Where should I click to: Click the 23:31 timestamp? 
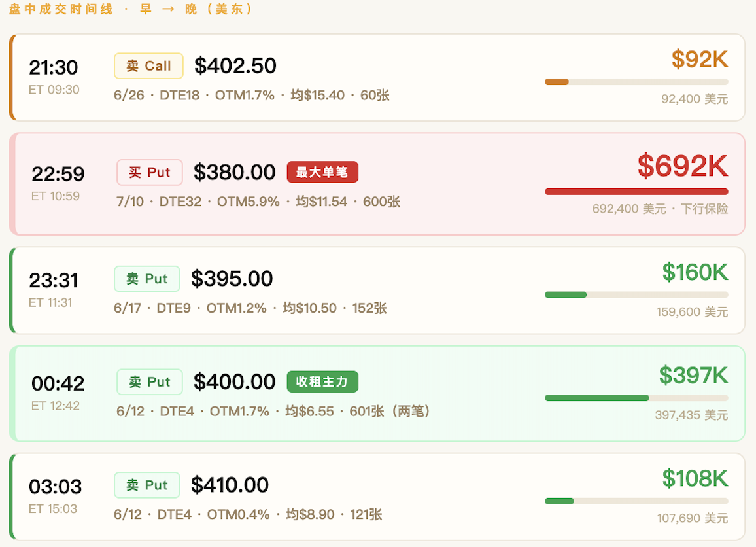pyautogui.click(x=54, y=280)
